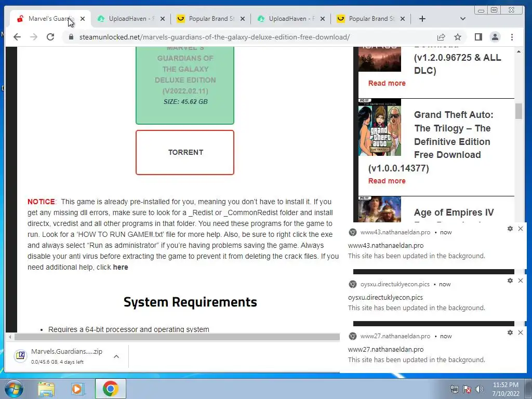Click the 'here' help link
The width and height of the screenshot is (532, 399).
click(121, 267)
